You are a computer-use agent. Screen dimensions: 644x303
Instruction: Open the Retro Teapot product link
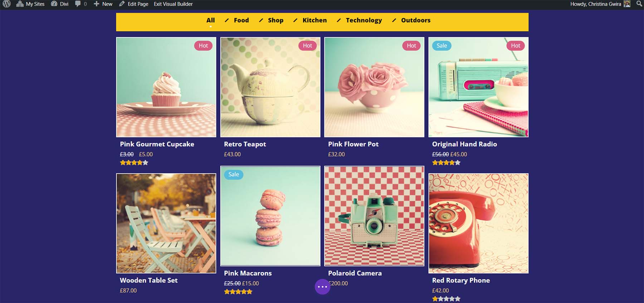(245, 144)
